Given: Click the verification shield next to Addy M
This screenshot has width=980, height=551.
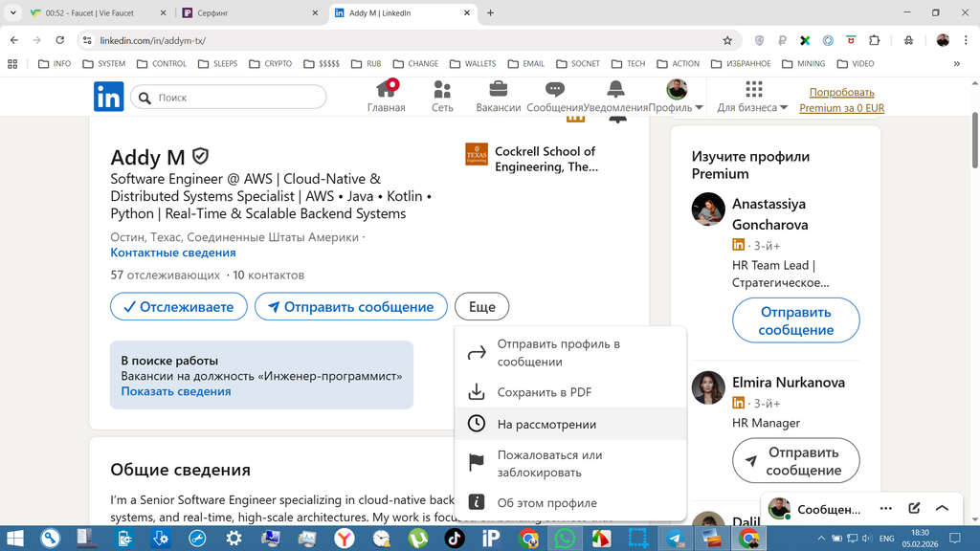Looking at the screenshot, I should (200, 156).
